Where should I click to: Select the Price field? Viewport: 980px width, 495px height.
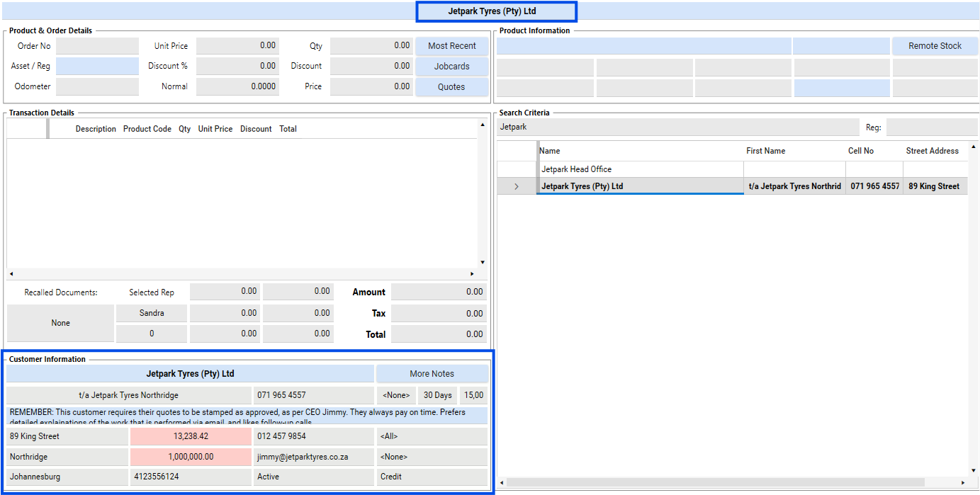pos(372,87)
